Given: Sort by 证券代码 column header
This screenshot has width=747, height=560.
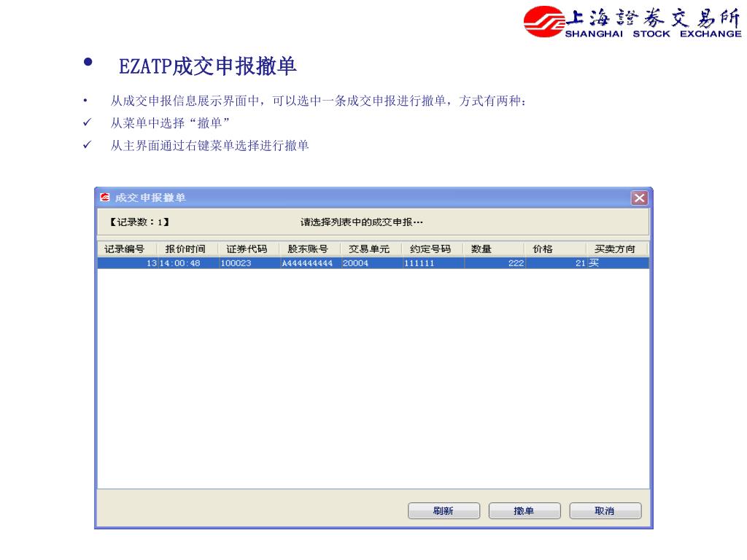Looking at the screenshot, I should coord(248,249).
